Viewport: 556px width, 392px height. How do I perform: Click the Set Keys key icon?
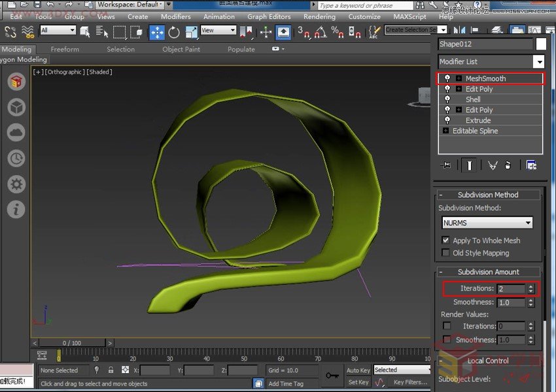[x=332, y=376]
